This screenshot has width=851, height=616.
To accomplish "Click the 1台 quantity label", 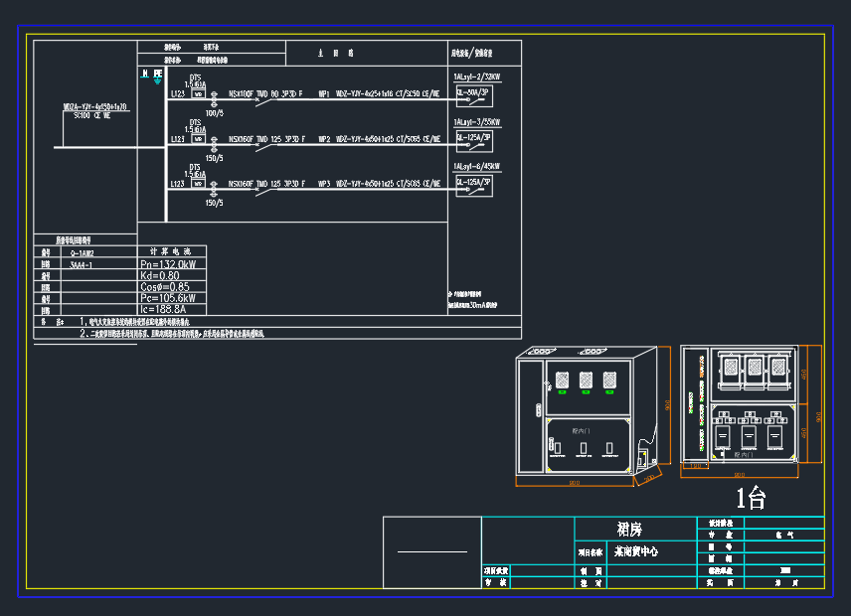I will 751,499.
